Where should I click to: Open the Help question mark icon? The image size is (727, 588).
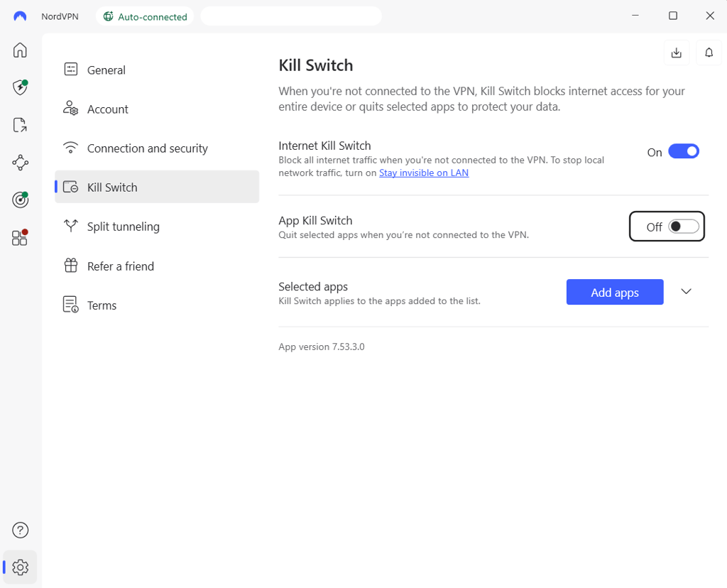[x=20, y=530]
